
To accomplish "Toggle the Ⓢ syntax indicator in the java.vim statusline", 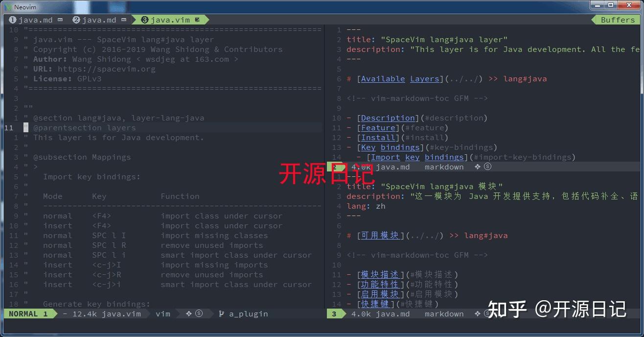I will pos(200,313).
